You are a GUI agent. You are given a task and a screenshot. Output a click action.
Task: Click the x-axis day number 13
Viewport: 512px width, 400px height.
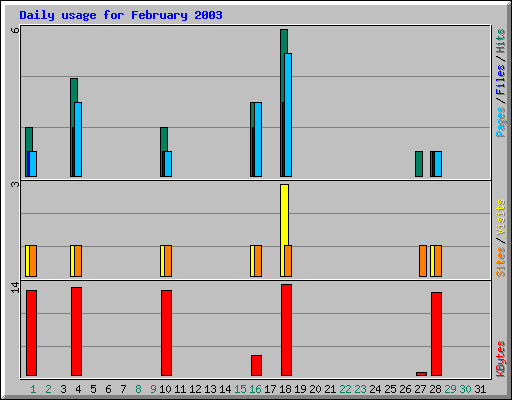[x=210, y=389]
